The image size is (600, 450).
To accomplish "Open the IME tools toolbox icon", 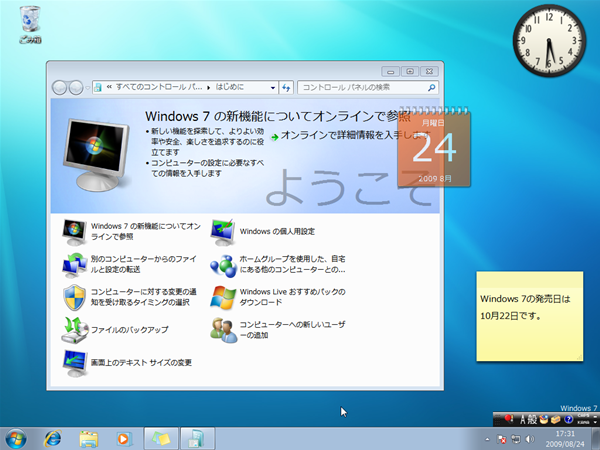I will 556,420.
